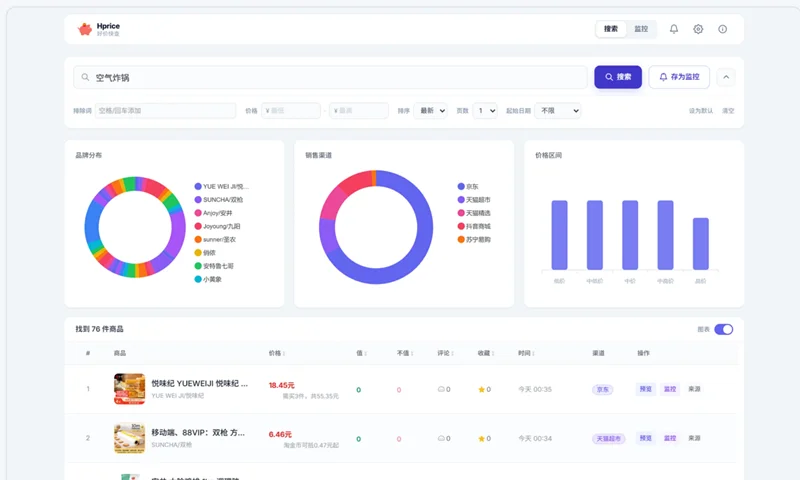Switch to the 监控 tab

pos(641,29)
